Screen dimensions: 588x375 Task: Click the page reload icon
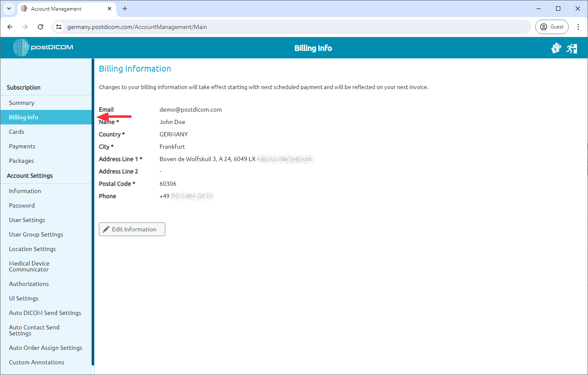[x=40, y=26]
